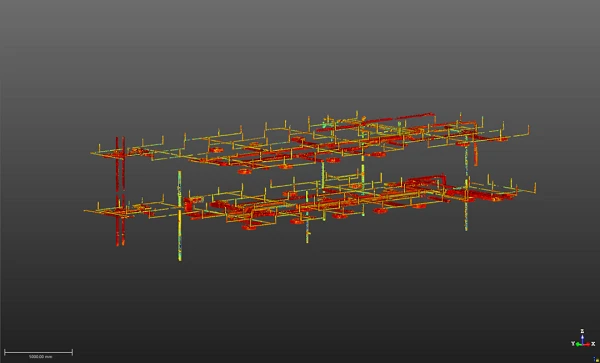600x363 pixels.
Task: Pick the pair of red vertical risers at far left
Action: pyautogui.click(x=120, y=191)
